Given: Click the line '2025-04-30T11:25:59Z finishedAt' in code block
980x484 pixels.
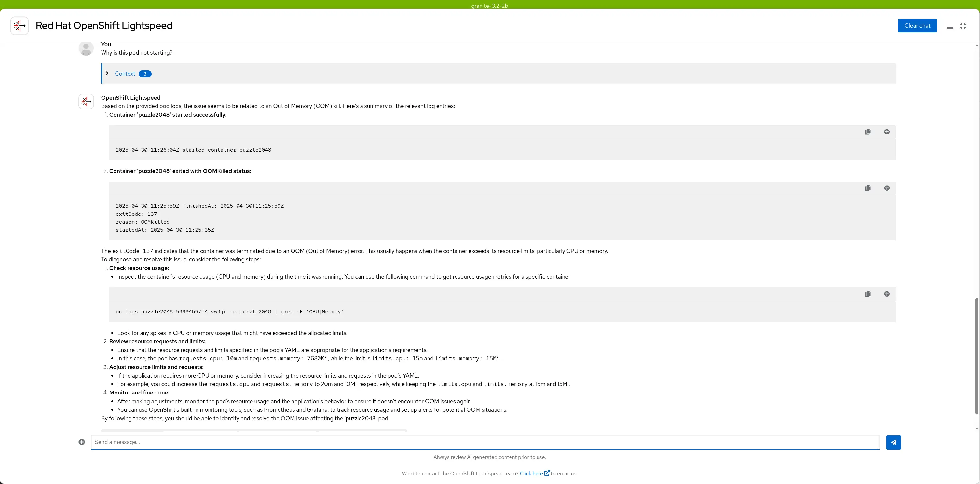Looking at the screenshot, I should (200, 206).
